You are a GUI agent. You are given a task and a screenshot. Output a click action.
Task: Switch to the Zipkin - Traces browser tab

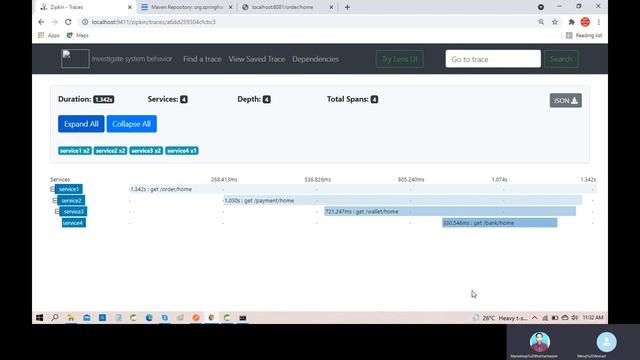(x=86, y=7)
